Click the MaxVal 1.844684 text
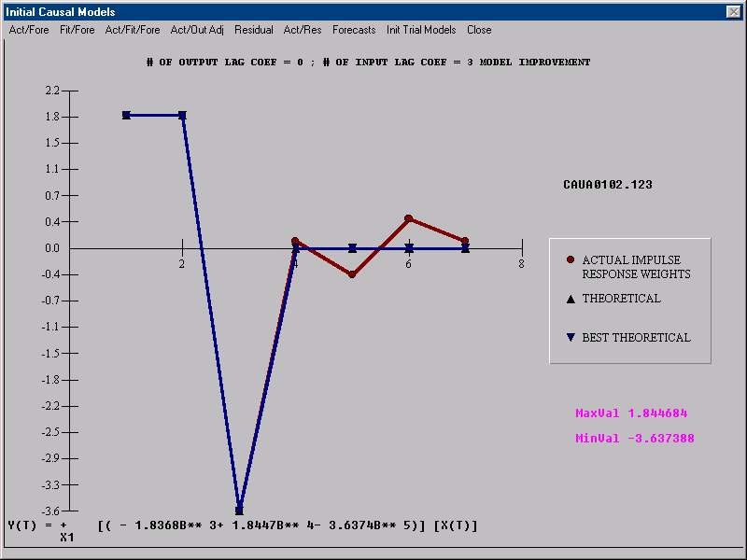Screen dimensions: 747x560 (631, 413)
